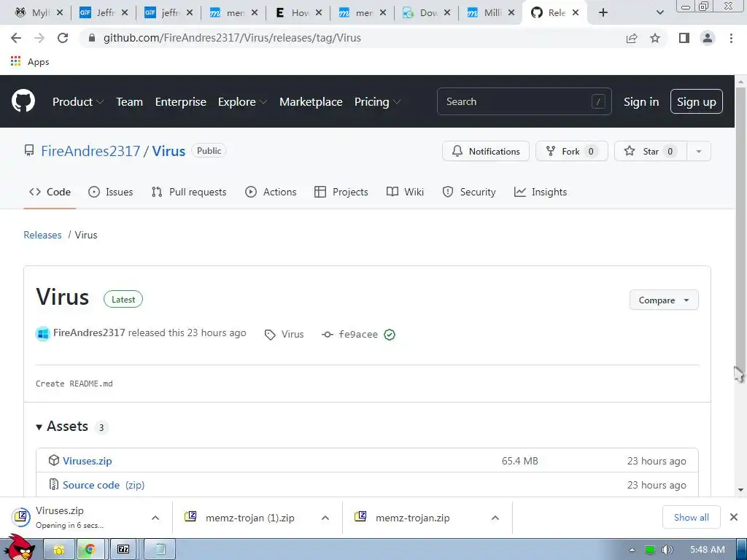Download the Source code (zip) asset
The width and height of the screenshot is (747, 560).
(x=104, y=485)
